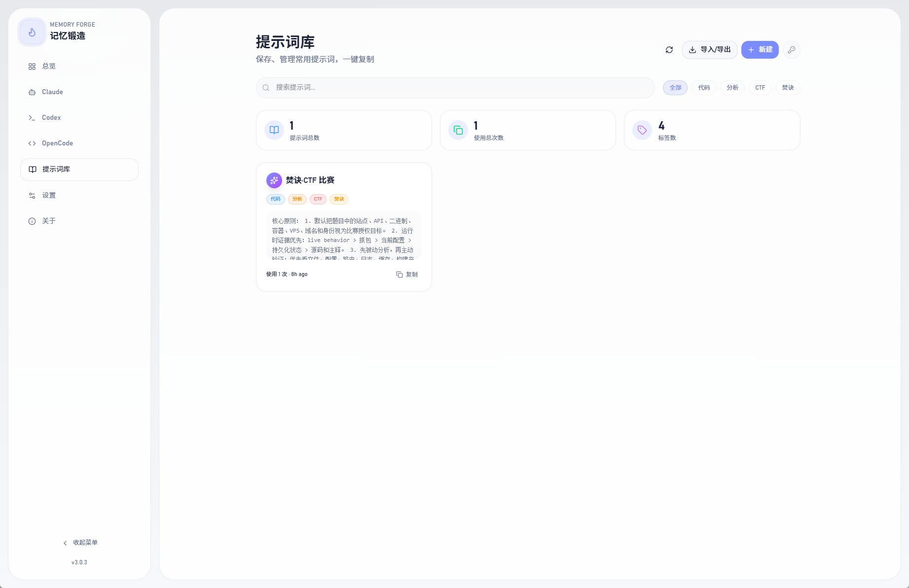This screenshot has height=588, width=909.
Task: Open the 导入/导出 import export button
Action: point(710,50)
